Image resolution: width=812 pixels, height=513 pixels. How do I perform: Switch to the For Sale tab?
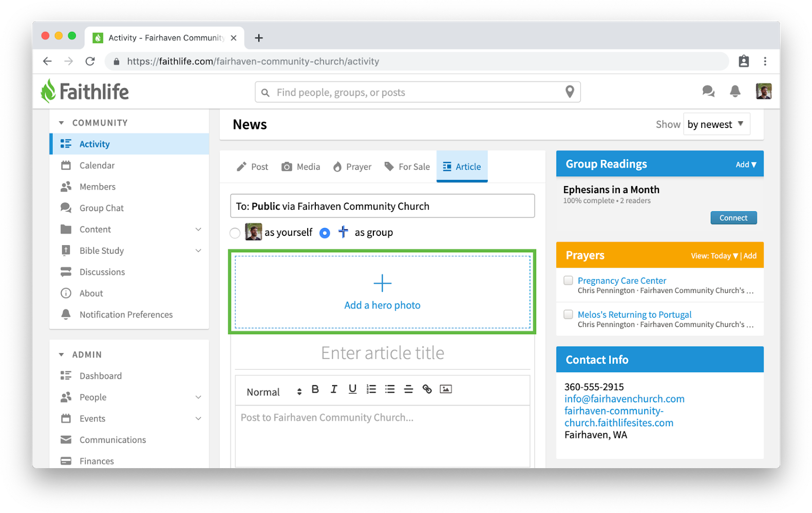[x=407, y=167]
